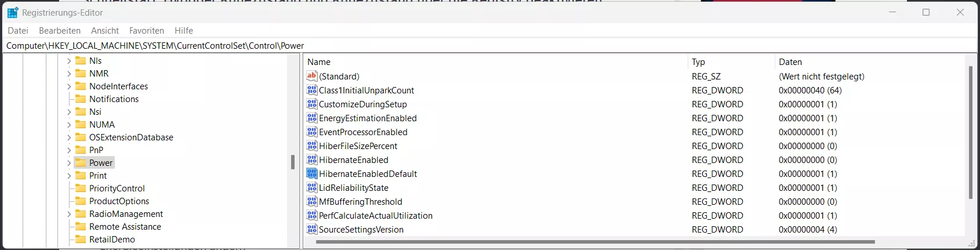Expand the OSExtensionDatabase key chevron
This screenshot has width=980, height=250.
pos(69,137)
